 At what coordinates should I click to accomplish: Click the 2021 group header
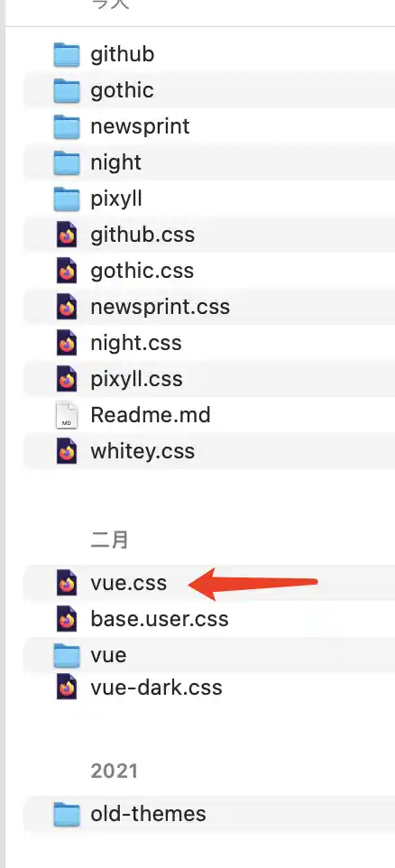114,771
